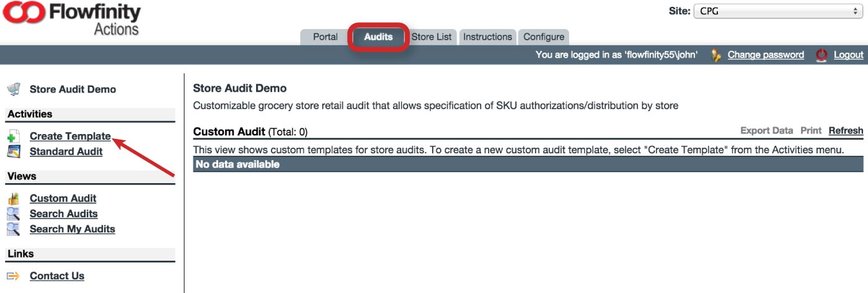Open the Search My Audits link

click(73, 229)
